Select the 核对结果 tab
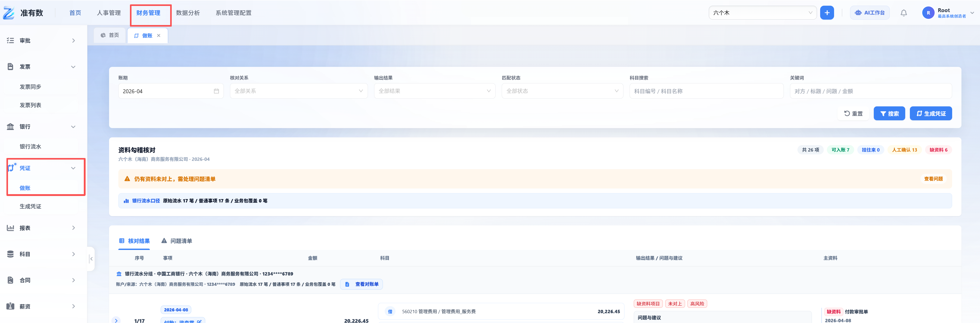This screenshot has width=980, height=323. coord(134,241)
